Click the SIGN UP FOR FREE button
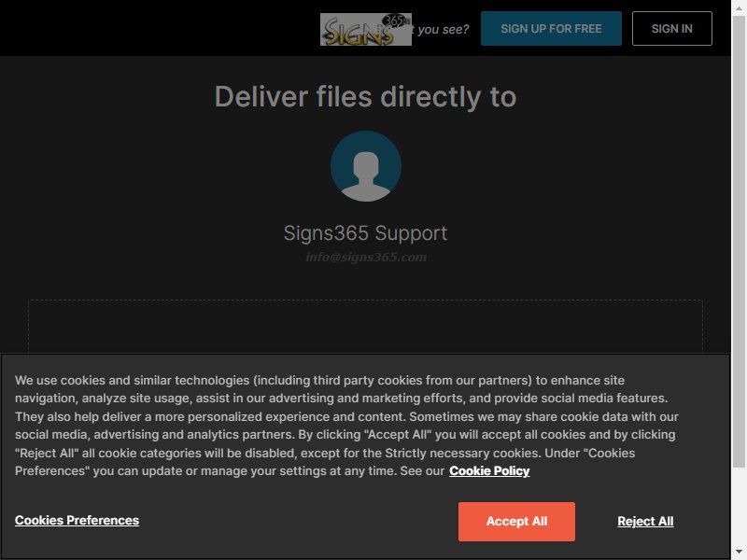 (551, 29)
